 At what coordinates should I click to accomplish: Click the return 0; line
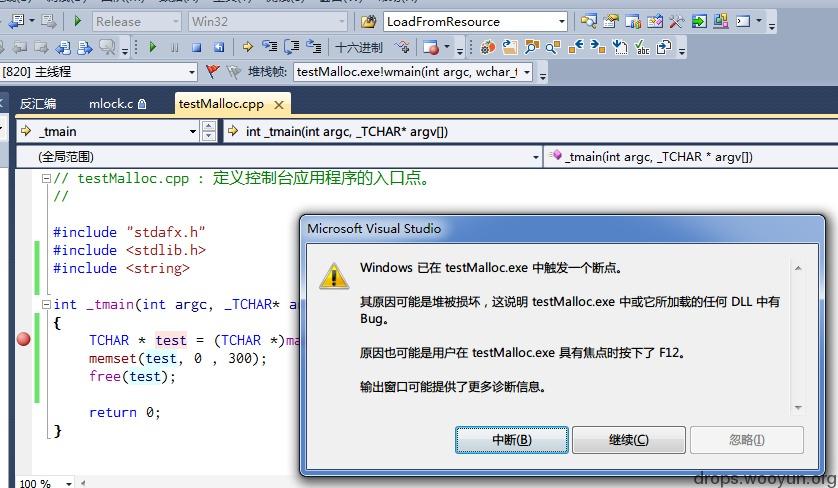(x=125, y=413)
